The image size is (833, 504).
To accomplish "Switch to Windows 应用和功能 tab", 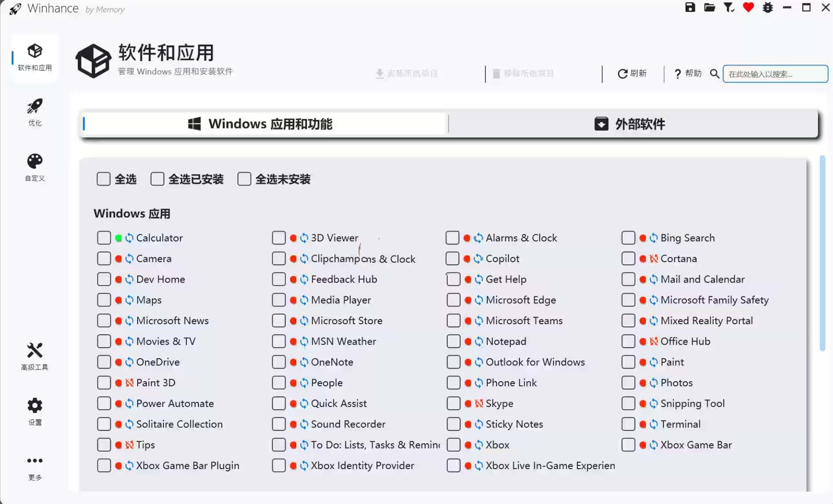I will (265, 124).
